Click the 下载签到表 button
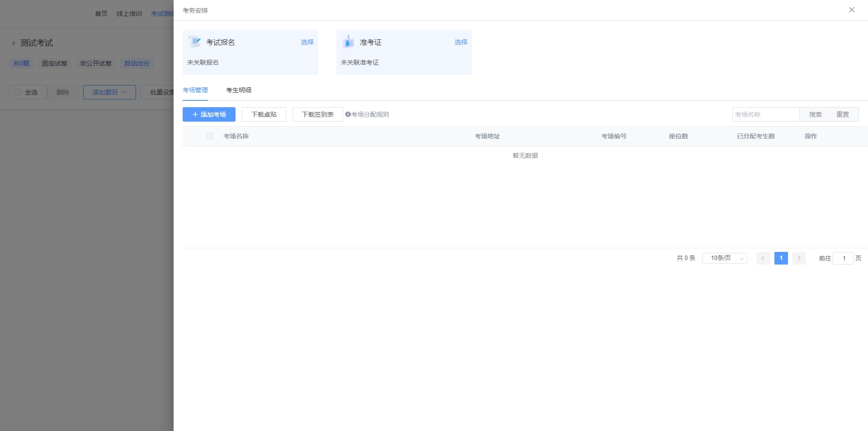The height and width of the screenshot is (431, 868). coord(317,115)
